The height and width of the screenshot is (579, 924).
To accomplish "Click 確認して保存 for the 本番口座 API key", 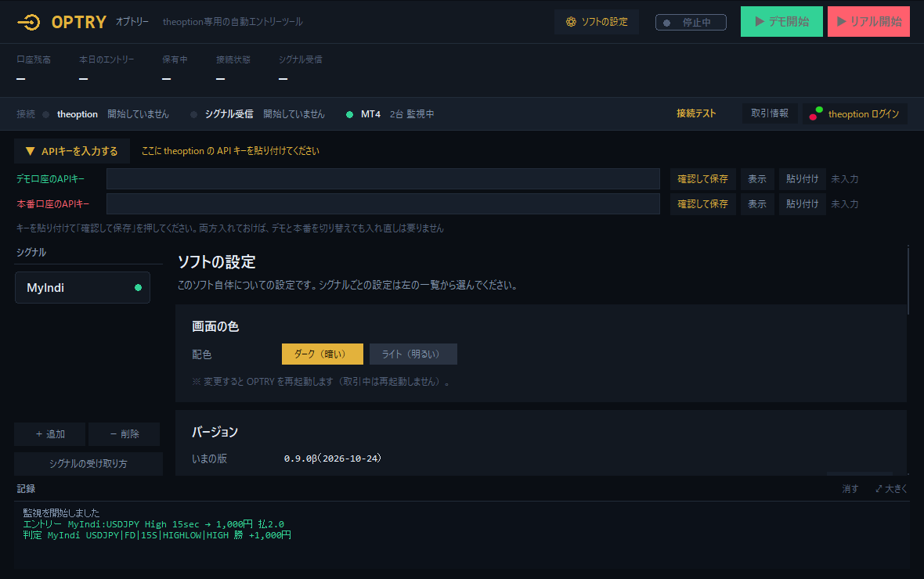I will click(703, 203).
